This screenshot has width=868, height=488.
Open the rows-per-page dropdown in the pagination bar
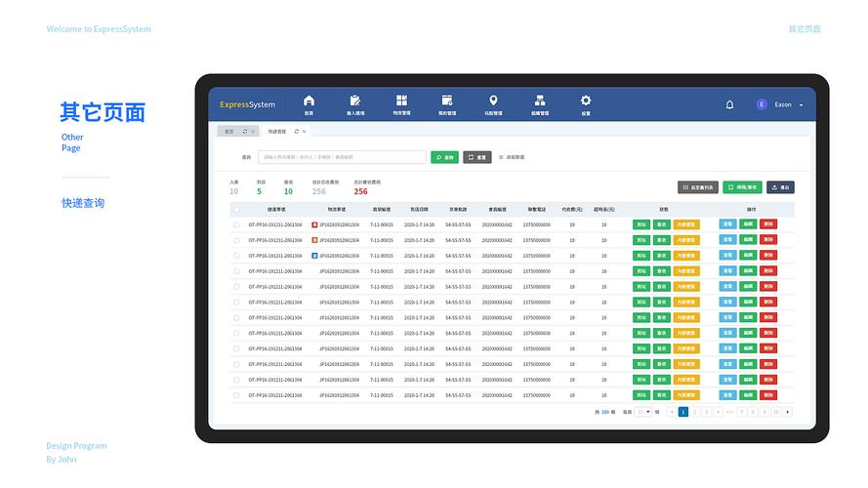643,412
